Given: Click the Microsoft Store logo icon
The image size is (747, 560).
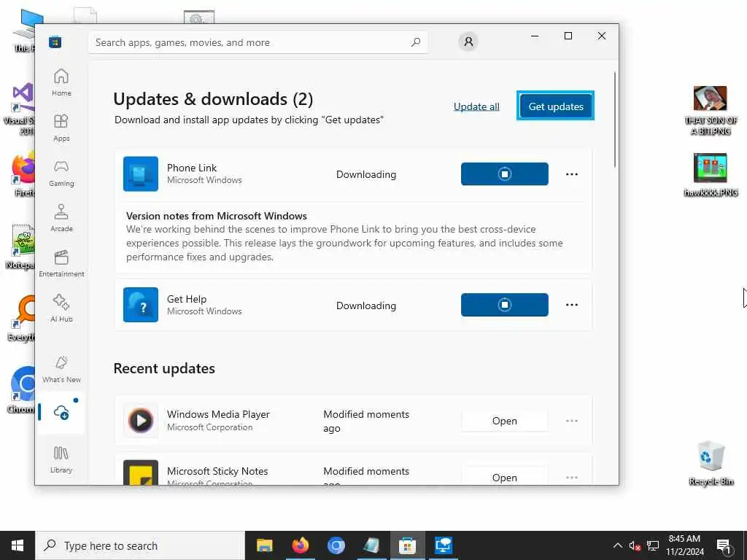Looking at the screenshot, I should (55, 42).
